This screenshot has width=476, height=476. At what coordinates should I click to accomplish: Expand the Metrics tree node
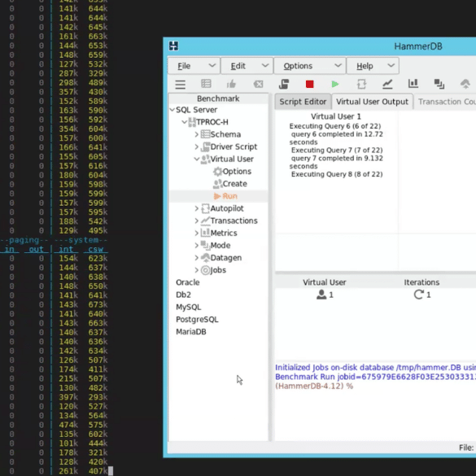tap(196, 233)
